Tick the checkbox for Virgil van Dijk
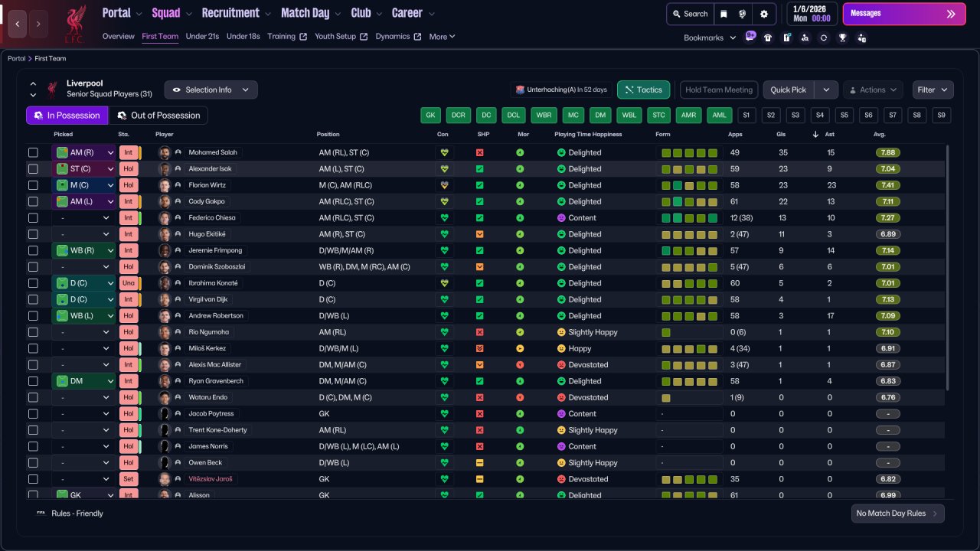 click(33, 299)
